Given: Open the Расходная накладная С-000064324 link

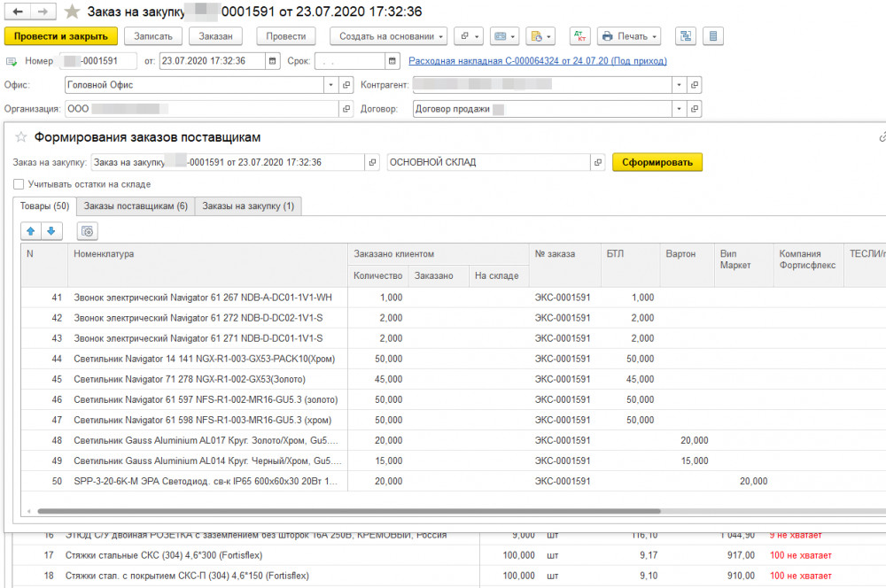Looking at the screenshot, I should pos(537,61).
